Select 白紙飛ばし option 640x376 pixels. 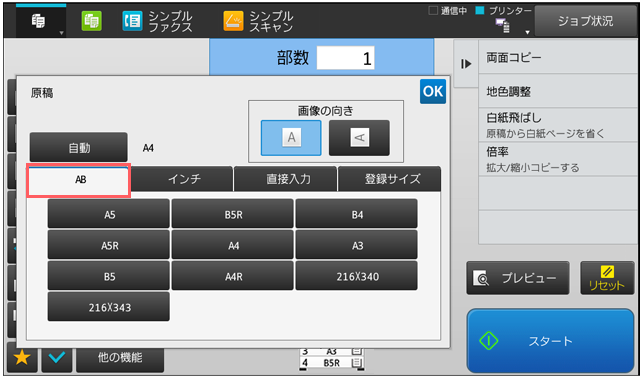558,125
